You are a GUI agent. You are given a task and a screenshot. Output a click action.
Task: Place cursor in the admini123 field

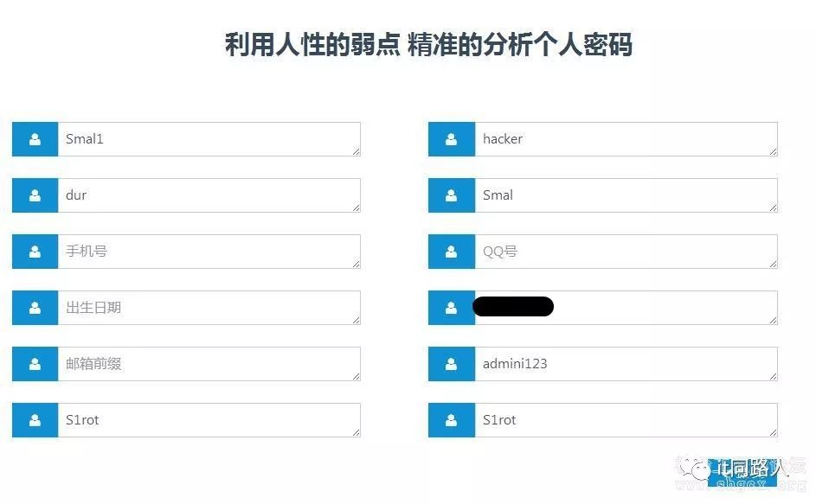coord(625,364)
